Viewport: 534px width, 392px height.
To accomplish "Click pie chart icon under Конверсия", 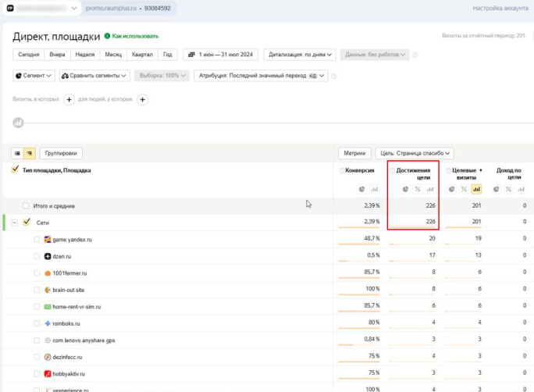I will tap(362, 189).
